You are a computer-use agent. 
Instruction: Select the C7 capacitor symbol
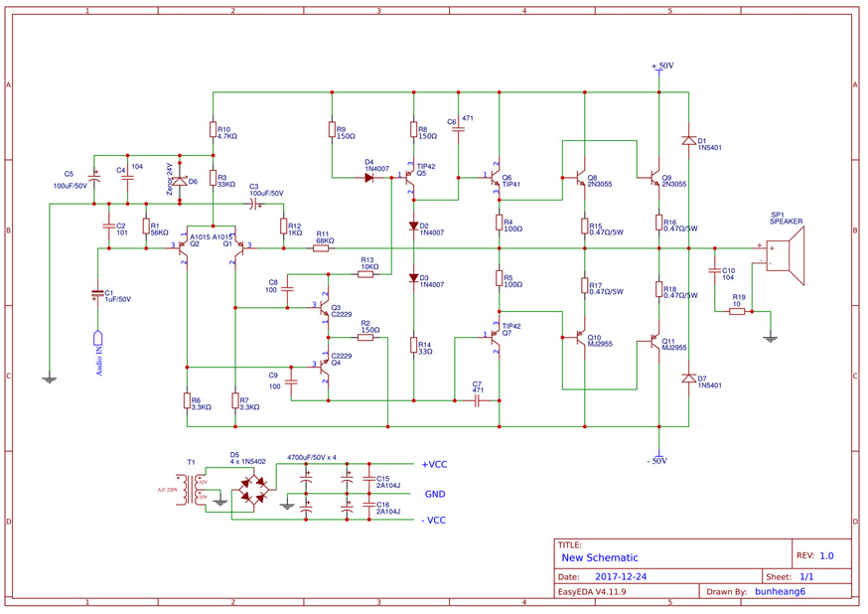pos(477,400)
